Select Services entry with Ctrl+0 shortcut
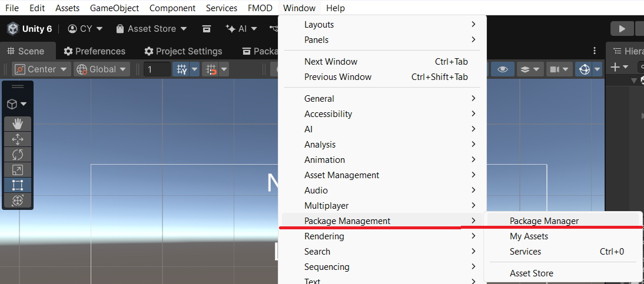644x284 pixels. click(564, 252)
